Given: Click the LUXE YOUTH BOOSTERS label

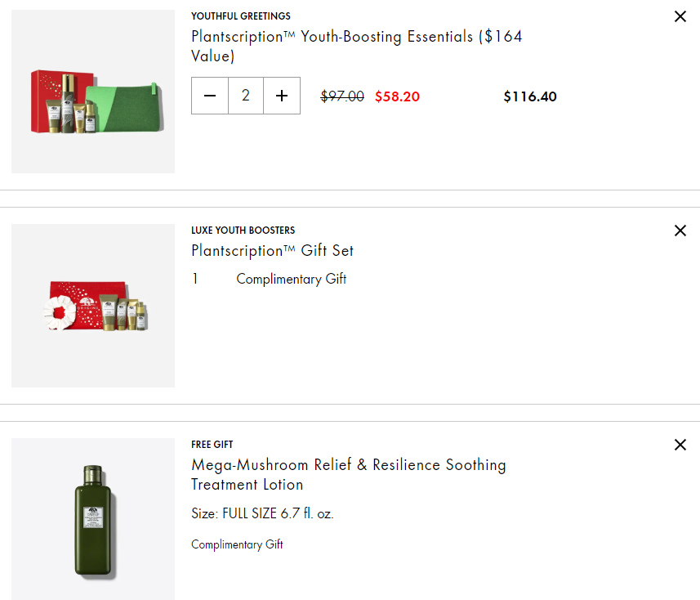Looking at the screenshot, I should (x=243, y=231).
